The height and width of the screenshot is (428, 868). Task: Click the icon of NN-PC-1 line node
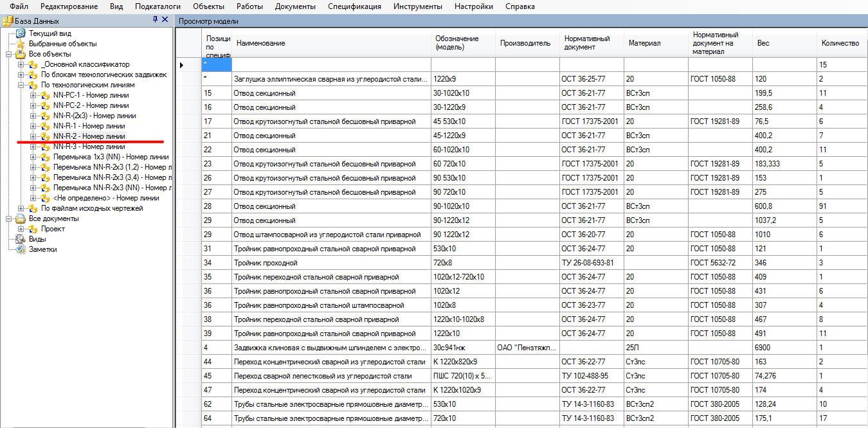pyautogui.click(x=44, y=95)
